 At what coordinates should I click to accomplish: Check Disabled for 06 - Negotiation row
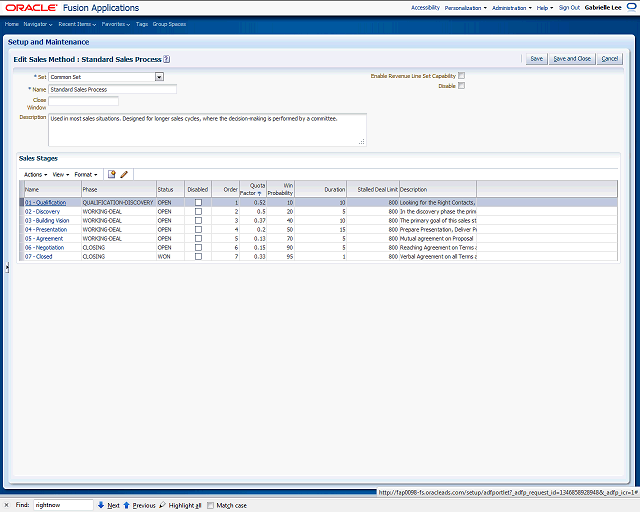pos(198,247)
